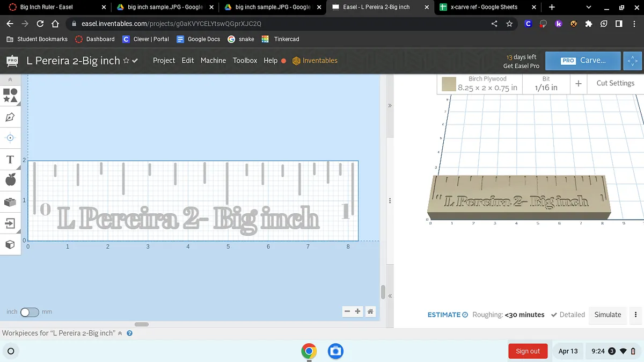Viewport: 644px width, 362px height.
Task: Zoom in with the plus icon
Action: pos(358,312)
